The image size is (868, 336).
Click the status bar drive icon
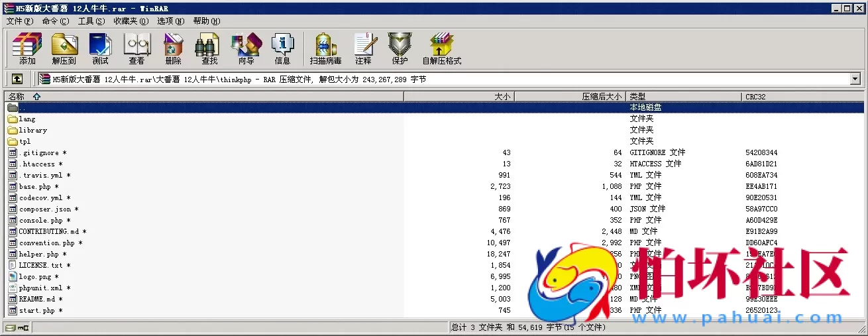(x=11, y=328)
